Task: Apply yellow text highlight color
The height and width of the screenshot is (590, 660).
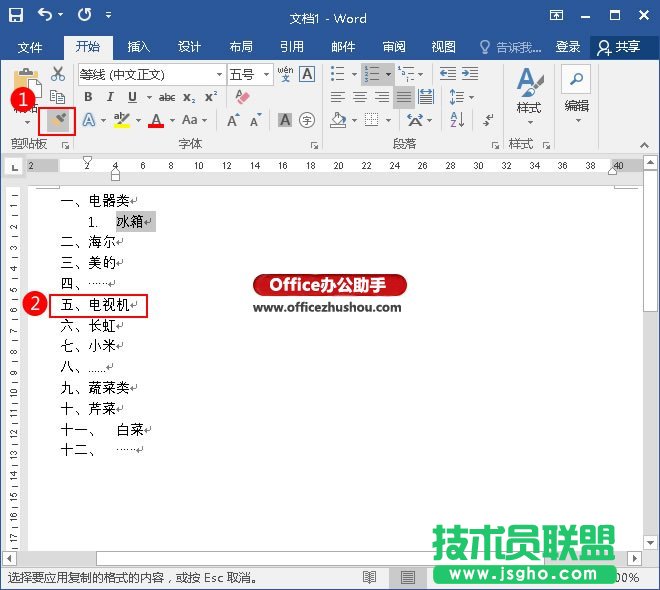Action: 122,120
